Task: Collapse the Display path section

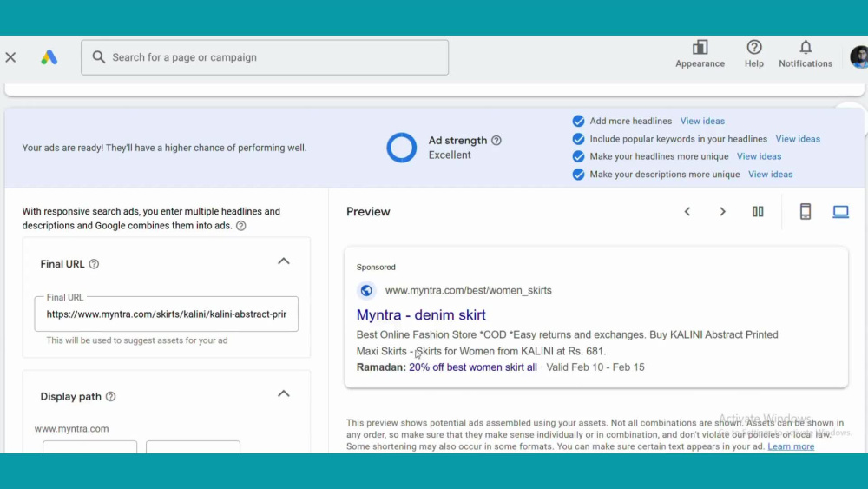Action: tap(284, 393)
